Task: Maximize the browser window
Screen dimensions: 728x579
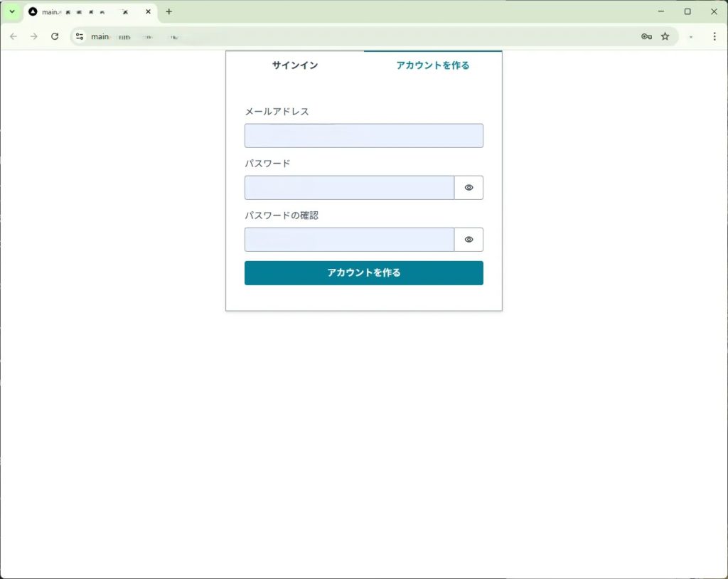Action: pos(687,12)
